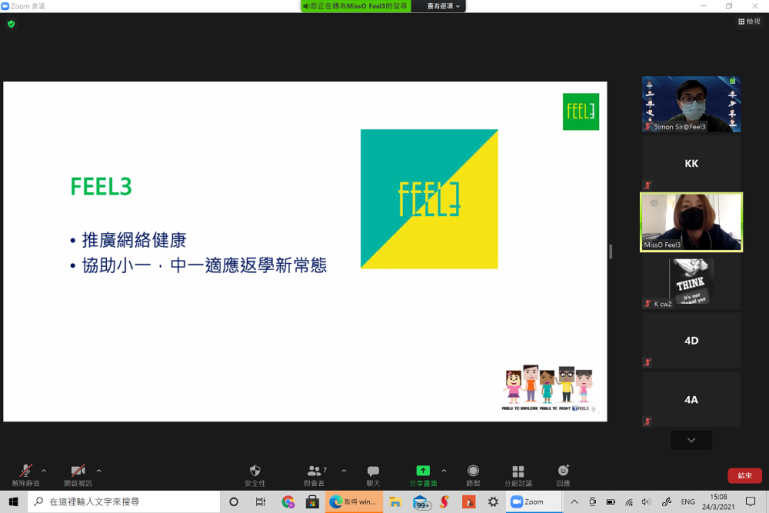
Task: Open Cortana circle icon on taskbar
Action: click(x=234, y=502)
